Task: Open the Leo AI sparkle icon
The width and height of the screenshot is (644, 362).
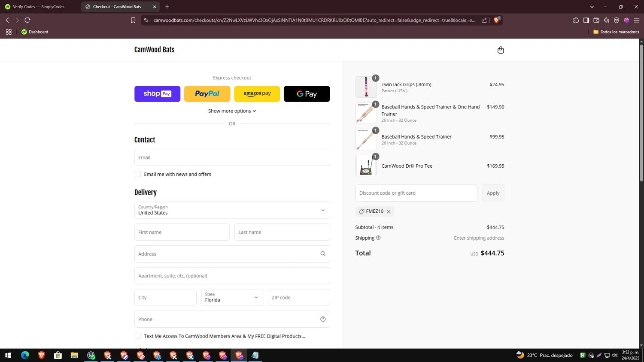Action: (x=606, y=20)
